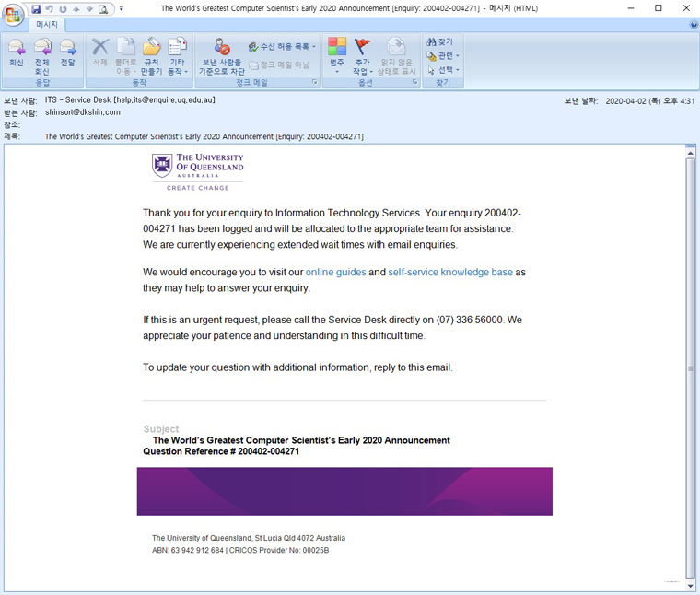
Task: Undo using the quick access toolbar arrow
Action: pyautogui.click(x=49, y=8)
